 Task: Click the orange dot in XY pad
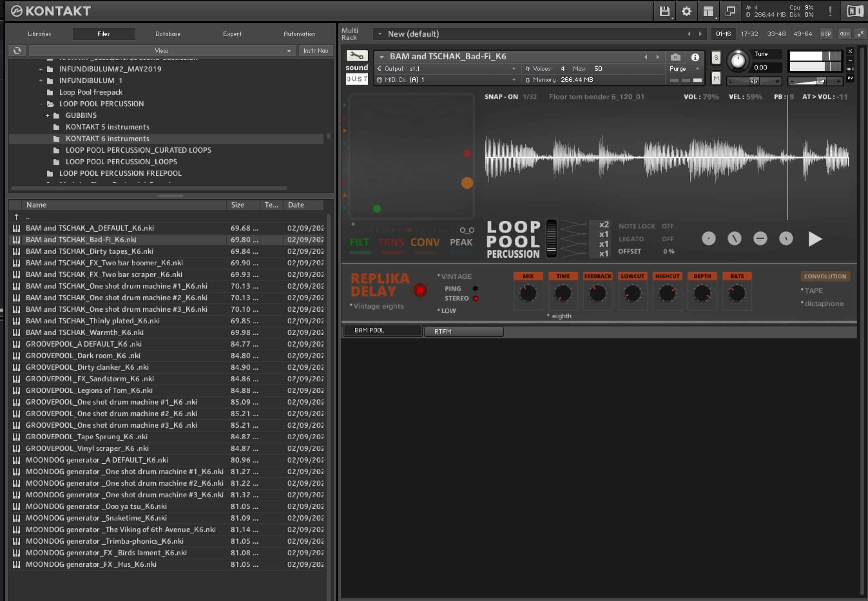[467, 183]
